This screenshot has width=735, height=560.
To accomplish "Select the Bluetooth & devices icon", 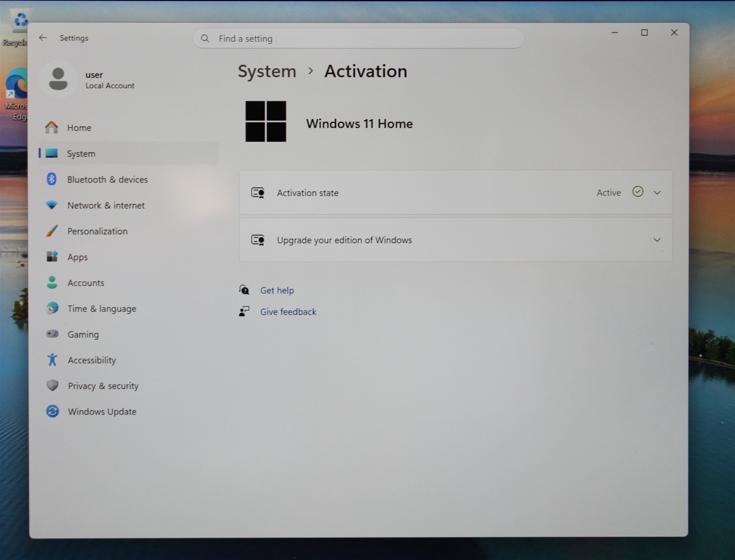I will point(51,179).
